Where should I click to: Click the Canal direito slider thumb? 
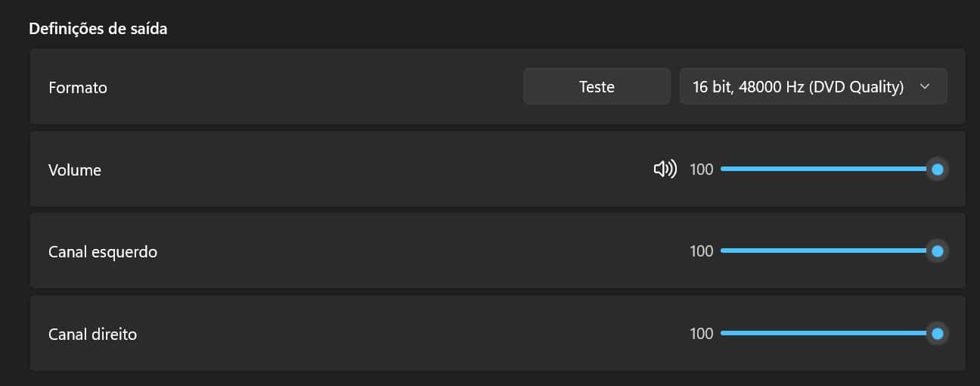(938, 333)
